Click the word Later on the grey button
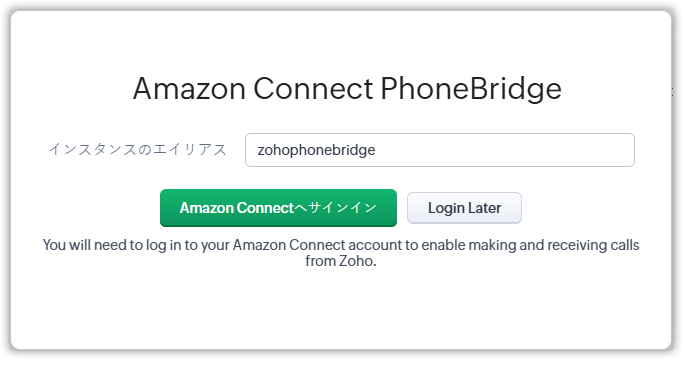The image size is (683, 390). [484, 208]
